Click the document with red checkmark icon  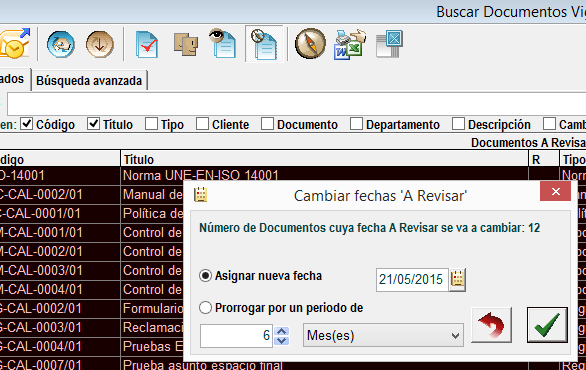(146, 44)
